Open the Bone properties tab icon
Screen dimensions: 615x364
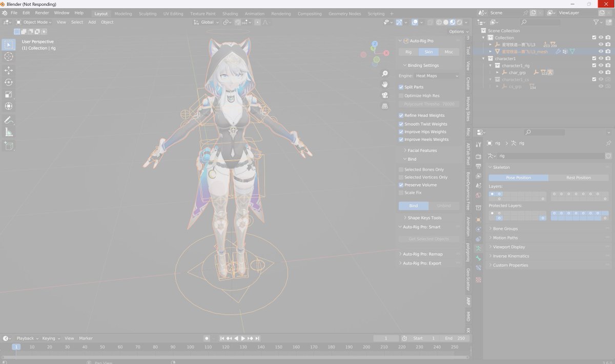[x=478, y=258]
